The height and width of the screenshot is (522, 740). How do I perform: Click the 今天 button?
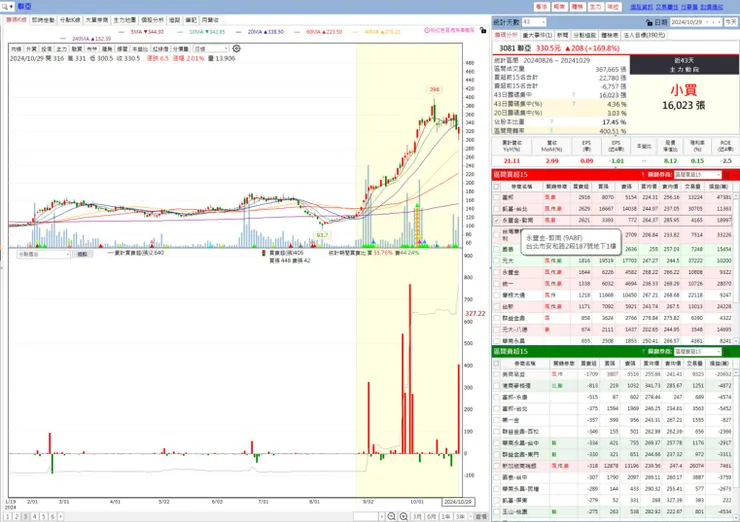click(x=731, y=22)
